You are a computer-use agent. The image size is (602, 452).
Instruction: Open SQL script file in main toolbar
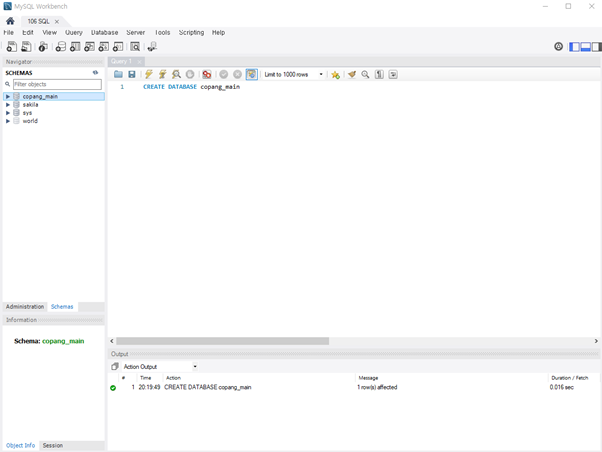[x=26, y=47]
